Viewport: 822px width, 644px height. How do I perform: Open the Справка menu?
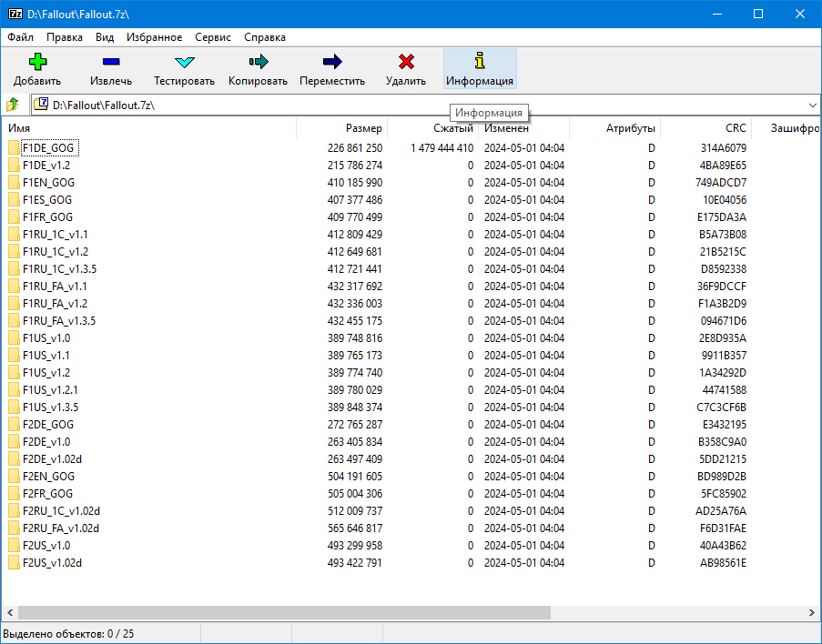pyautogui.click(x=265, y=37)
